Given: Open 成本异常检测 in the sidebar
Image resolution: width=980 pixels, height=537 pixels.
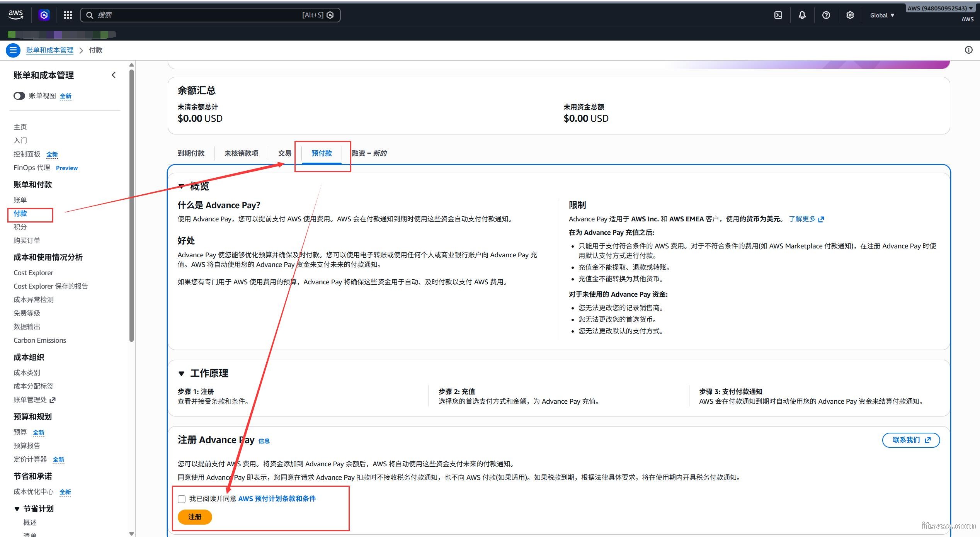Looking at the screenshot, I should point(34,300).
